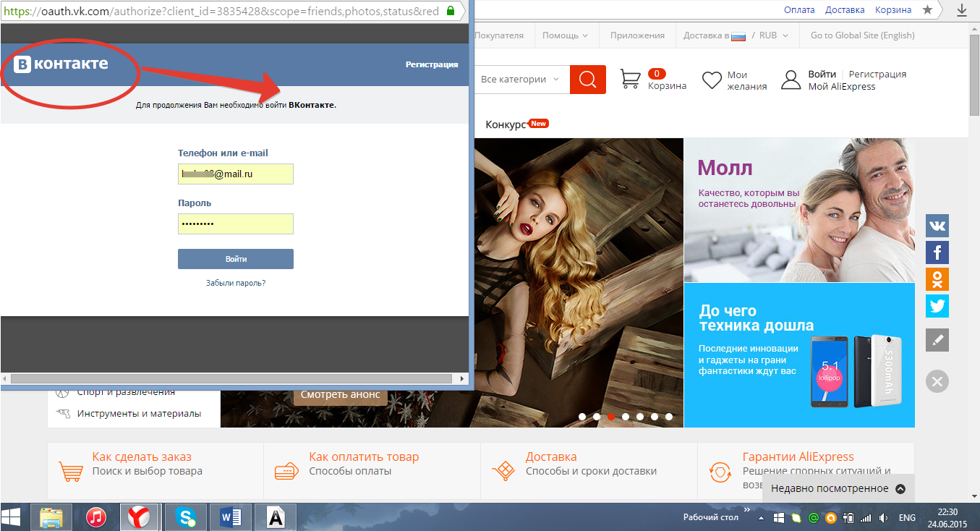
Task: Click Регистрация in the AliExpress header
Action: 877,74
